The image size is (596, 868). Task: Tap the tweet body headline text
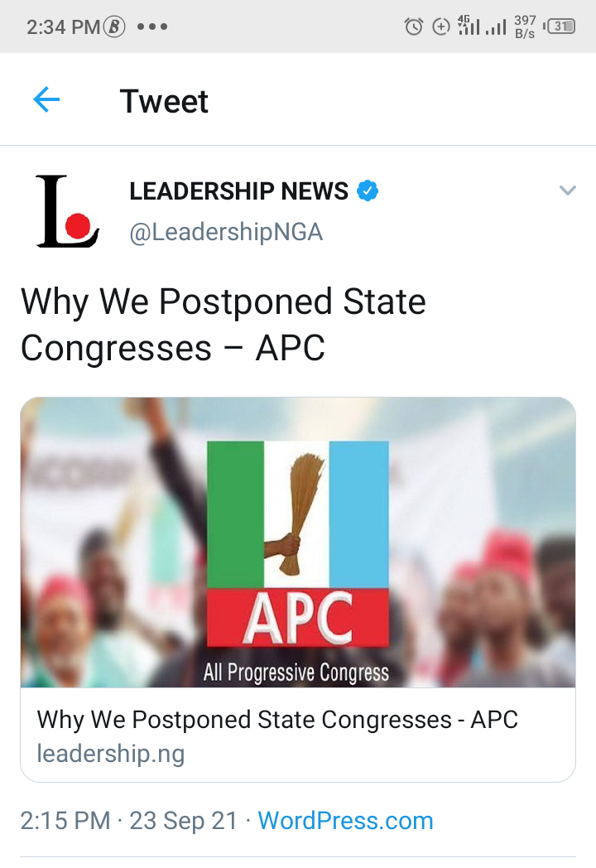point(223,325)
